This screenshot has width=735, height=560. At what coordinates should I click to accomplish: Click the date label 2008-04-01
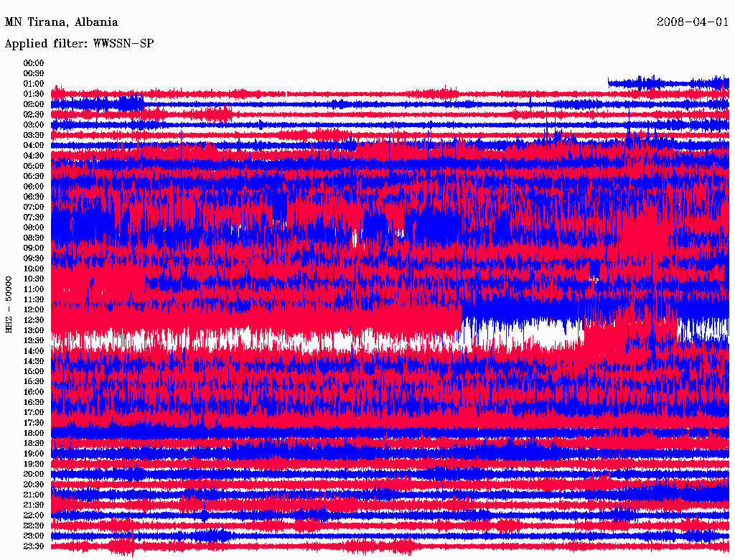click(x=693, y=22)
